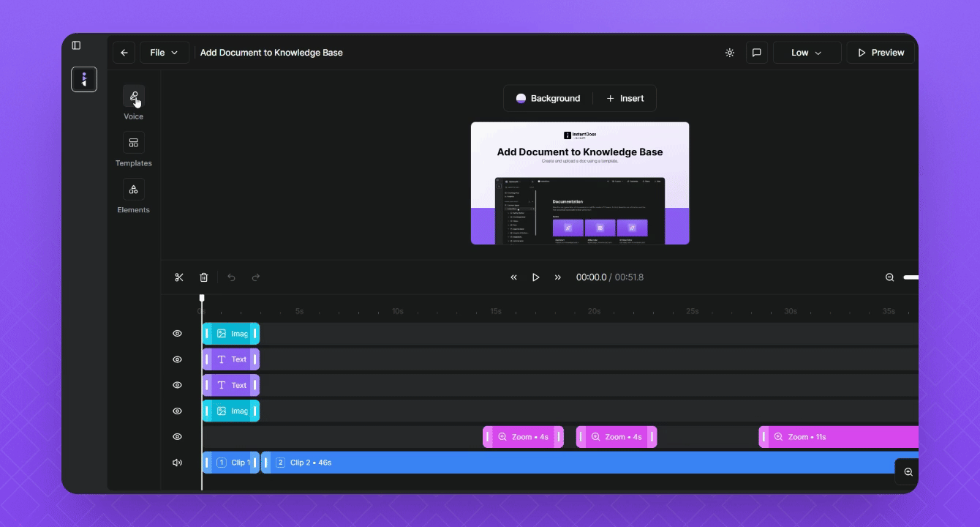Jump to the 30s ruler mark
Viewport: 980px width, 527px height.
point(791,311)
